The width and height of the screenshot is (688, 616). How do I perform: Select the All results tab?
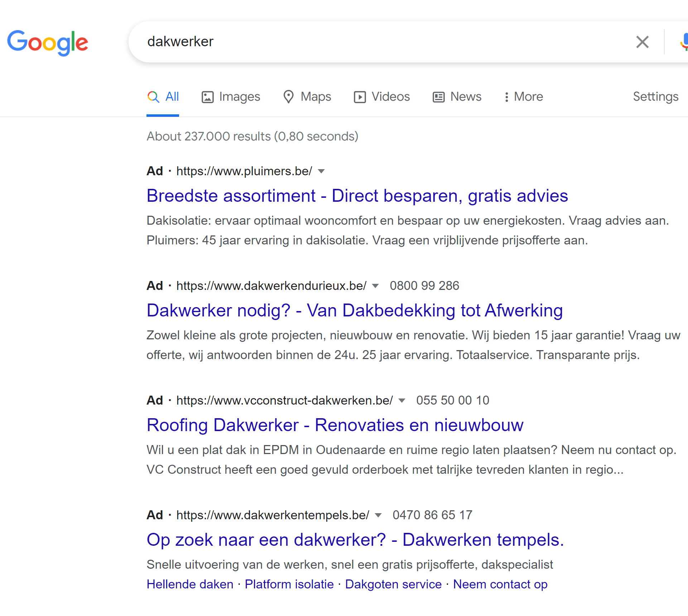click(163, 97)
